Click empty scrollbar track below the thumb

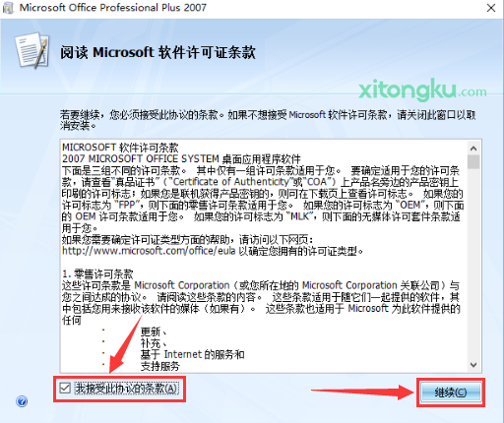473,264
